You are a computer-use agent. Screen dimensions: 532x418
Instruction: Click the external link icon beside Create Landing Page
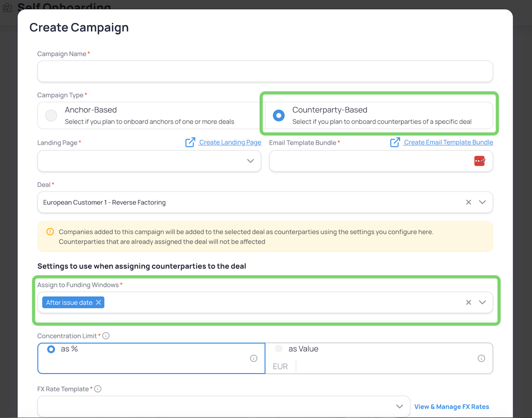(190, 143)
